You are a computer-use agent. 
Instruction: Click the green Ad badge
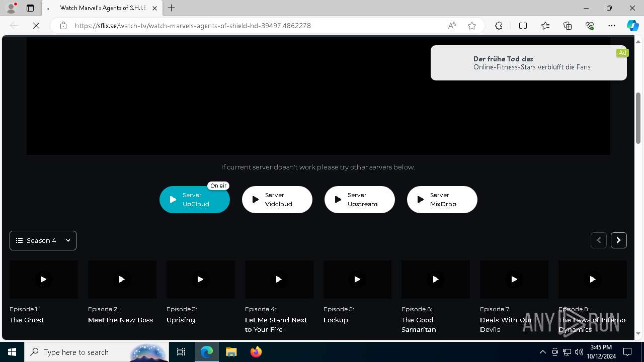(x=622, y=53)
